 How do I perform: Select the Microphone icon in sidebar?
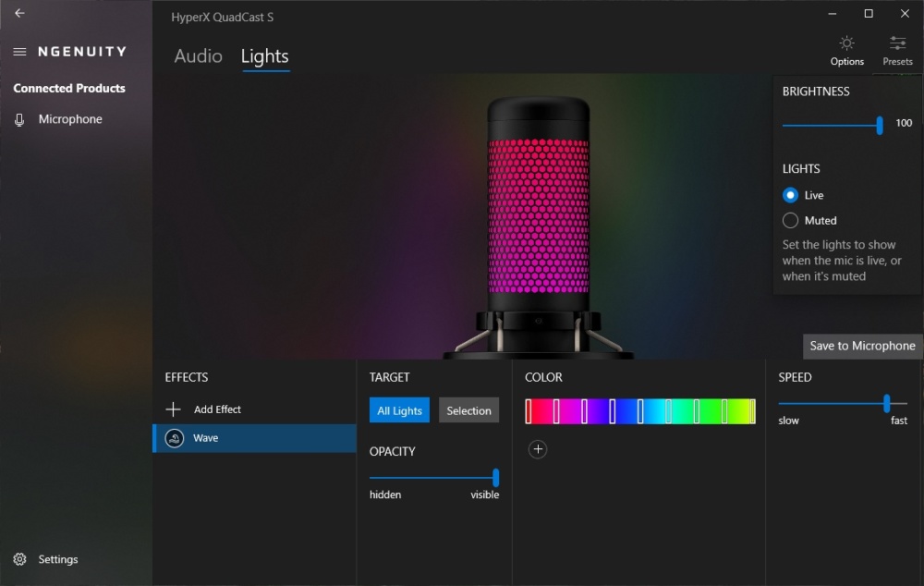point(19,119)
